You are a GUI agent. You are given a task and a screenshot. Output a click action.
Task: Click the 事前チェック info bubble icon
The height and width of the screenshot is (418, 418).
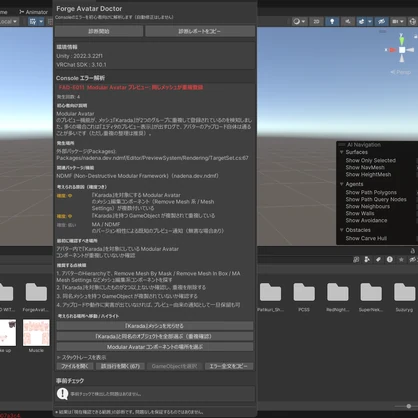(62, 394)
